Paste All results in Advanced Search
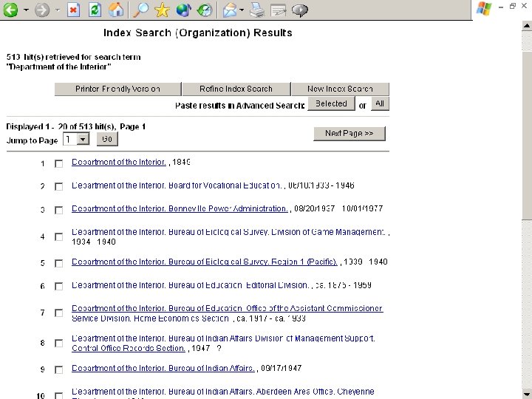 click(380, 103)
